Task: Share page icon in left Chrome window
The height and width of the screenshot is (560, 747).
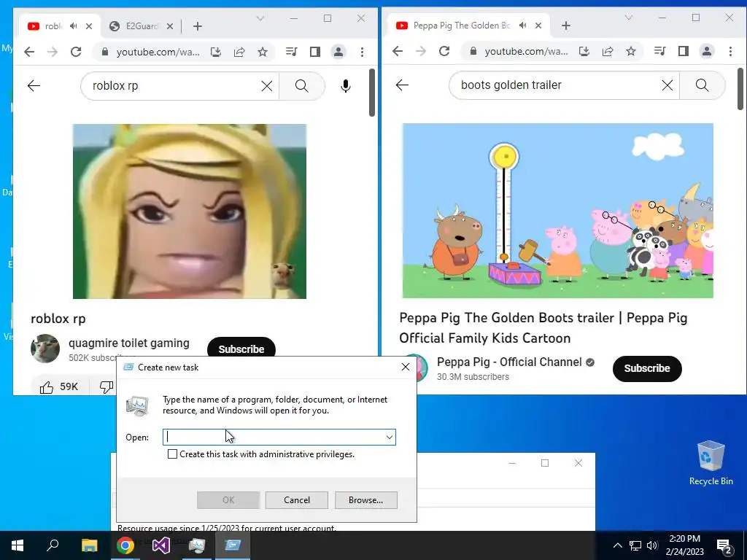Action: pyautogui.click(x=239, y=52)
